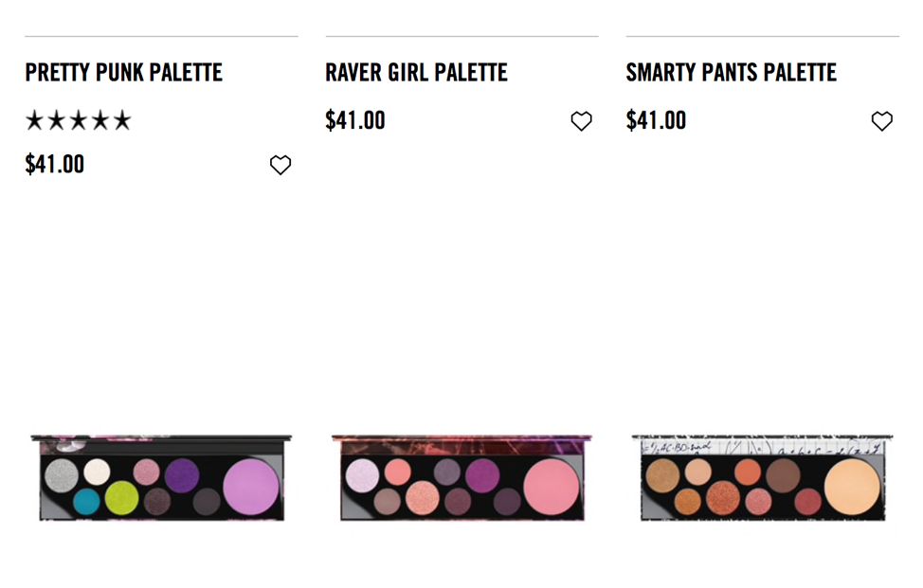Screen dimensions: 923x588
Task: Click the $41.00 price of Pretty Punk Palette
Action: click(x=55, y=165)
